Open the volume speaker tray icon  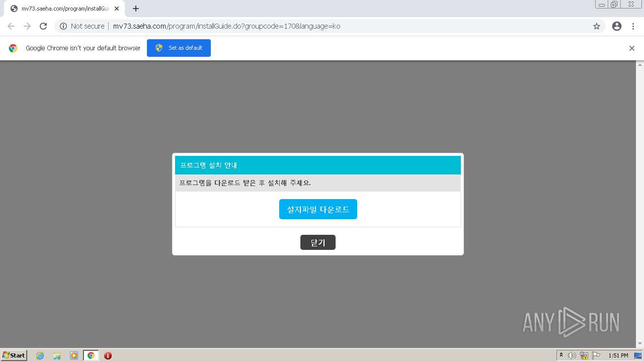tap(572, 355)
